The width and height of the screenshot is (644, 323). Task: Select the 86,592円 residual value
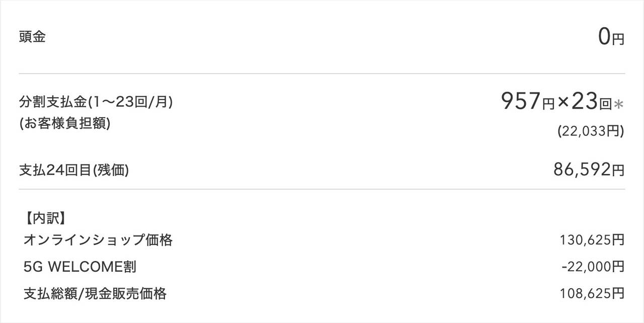589,170
